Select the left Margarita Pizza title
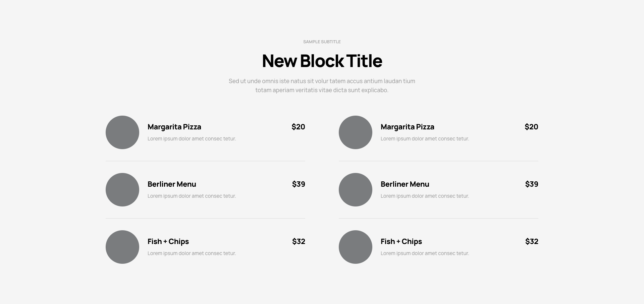Screen dimensions: 644x304 point(174,127)
